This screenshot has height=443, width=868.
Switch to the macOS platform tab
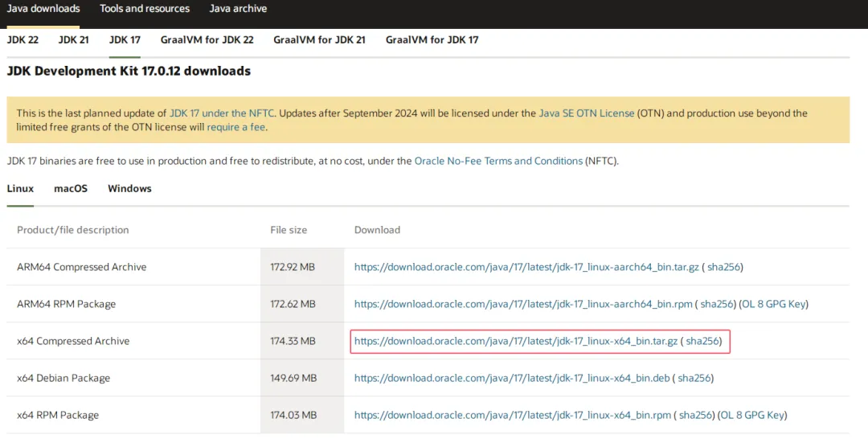coord(71,189)
